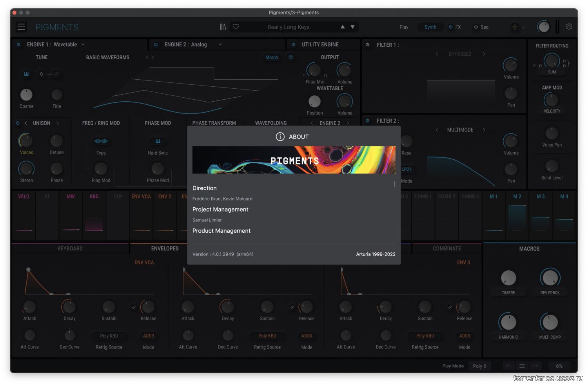The width and height of the screenshot is (588, 385).
Task: Click the Coarse tune knob
Action: (x=26, y=95)
